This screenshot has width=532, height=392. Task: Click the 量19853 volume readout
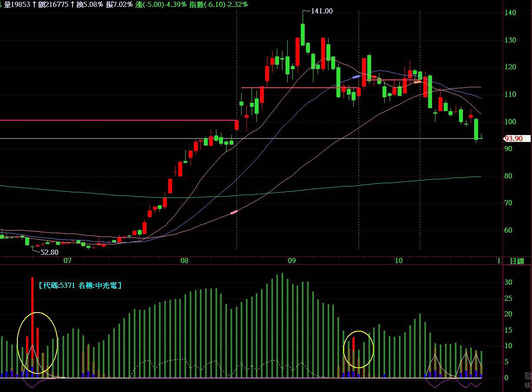17,4
